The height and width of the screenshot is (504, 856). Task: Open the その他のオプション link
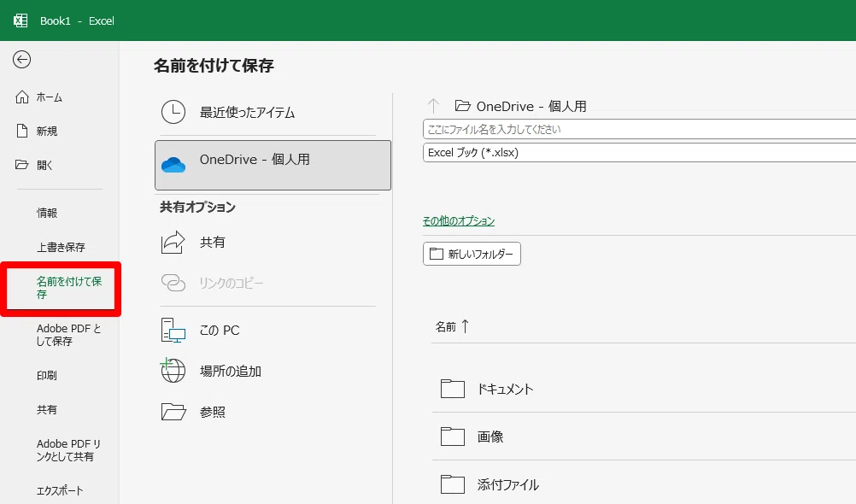[459, 220]
